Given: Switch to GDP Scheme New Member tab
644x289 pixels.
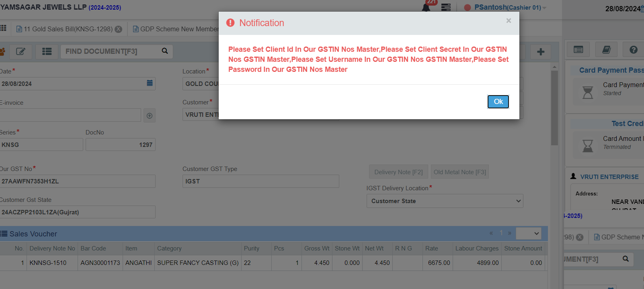Looking at the screenshot, I should point(176,29).
